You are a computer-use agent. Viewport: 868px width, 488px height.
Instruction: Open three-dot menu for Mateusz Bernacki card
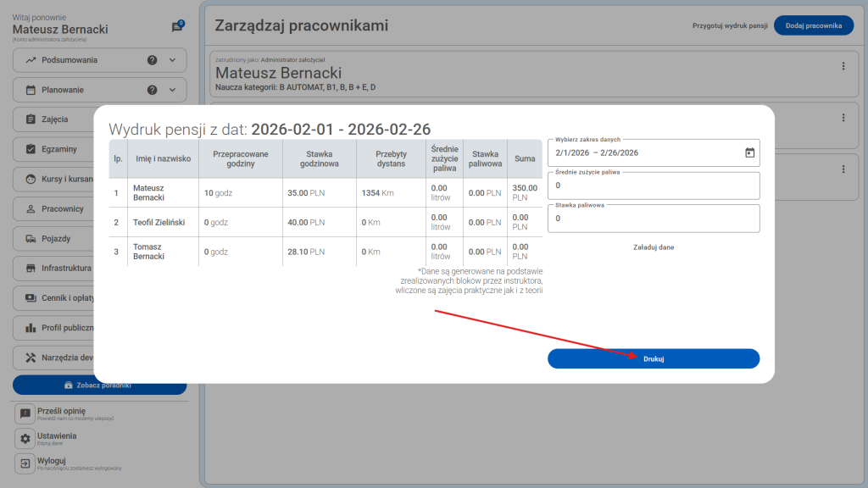point(843,66)
